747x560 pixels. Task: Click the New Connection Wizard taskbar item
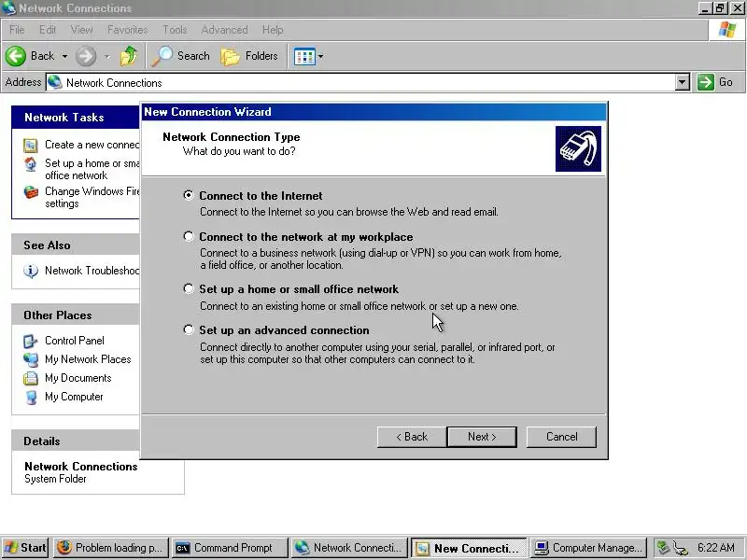point(469,548)
